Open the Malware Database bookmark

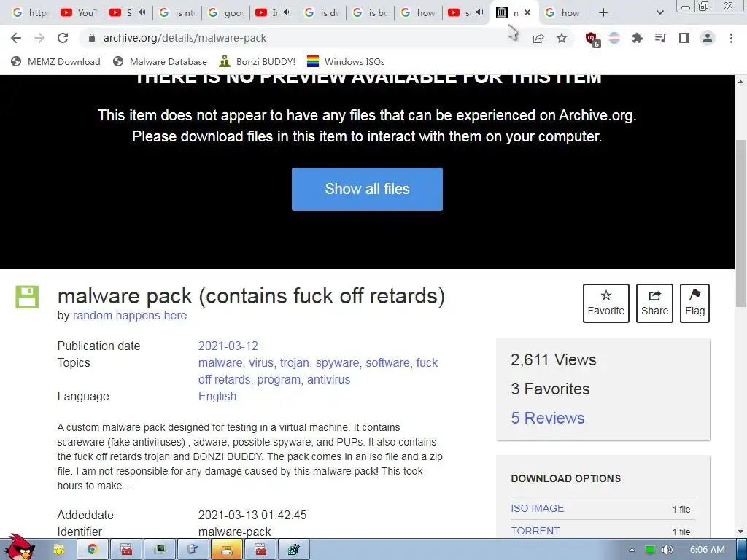click(x=160, y=61)
